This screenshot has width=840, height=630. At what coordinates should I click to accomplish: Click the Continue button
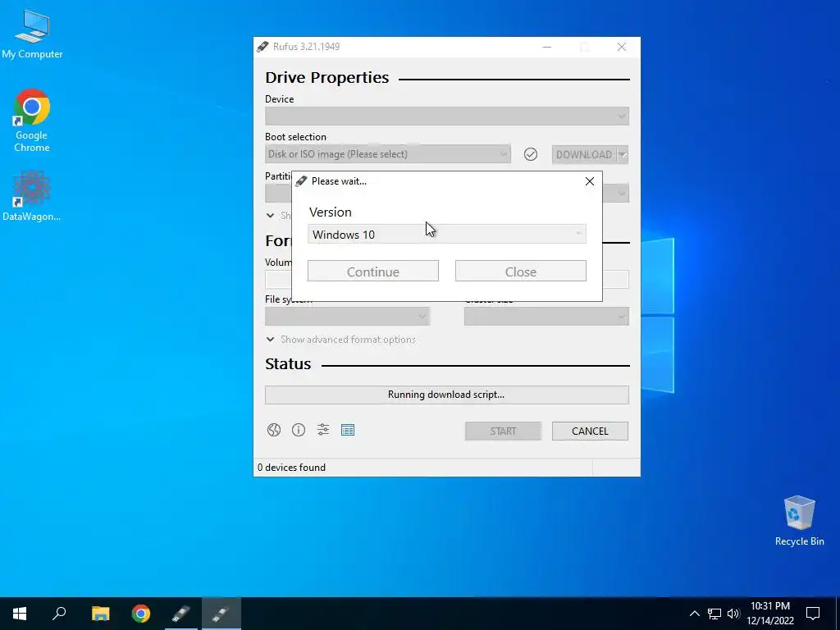click(373, 271)
